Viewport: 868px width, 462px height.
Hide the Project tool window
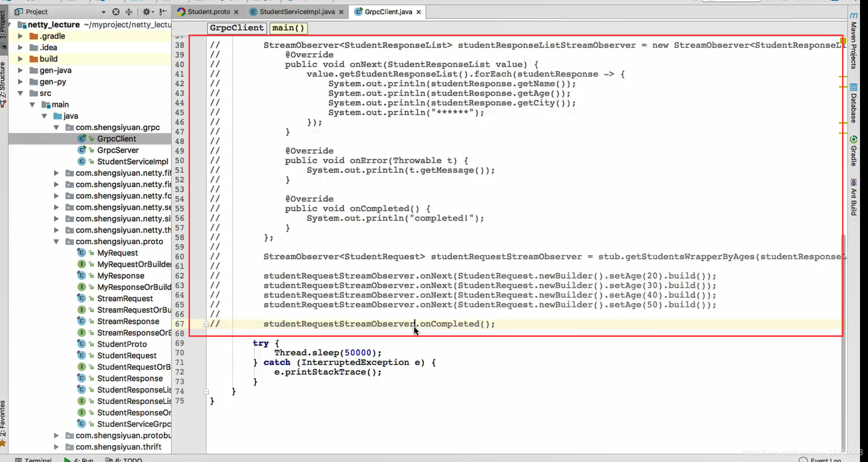tap(163, 12)
